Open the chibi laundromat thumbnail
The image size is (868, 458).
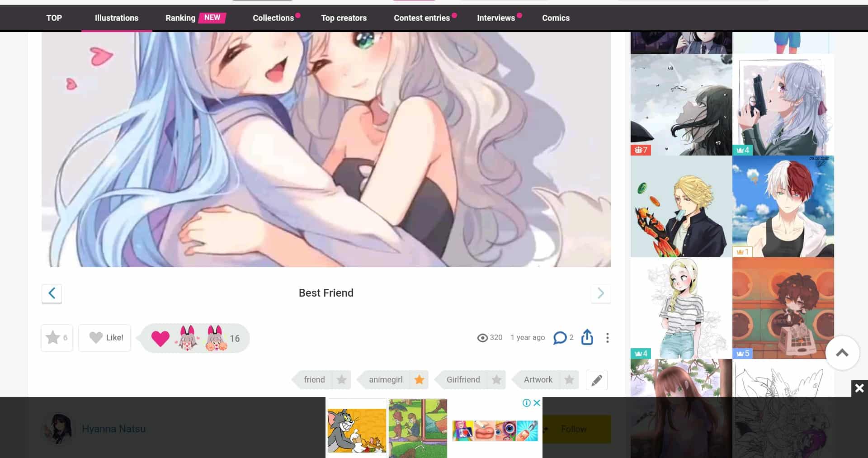pyautogui.click(x=783, y=308)
